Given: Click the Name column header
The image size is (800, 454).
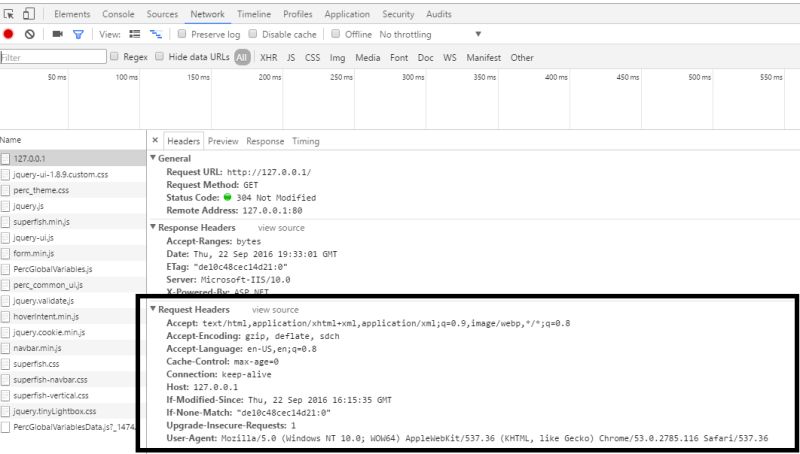Looking at the screenshot, I should (x=72, y=140).
